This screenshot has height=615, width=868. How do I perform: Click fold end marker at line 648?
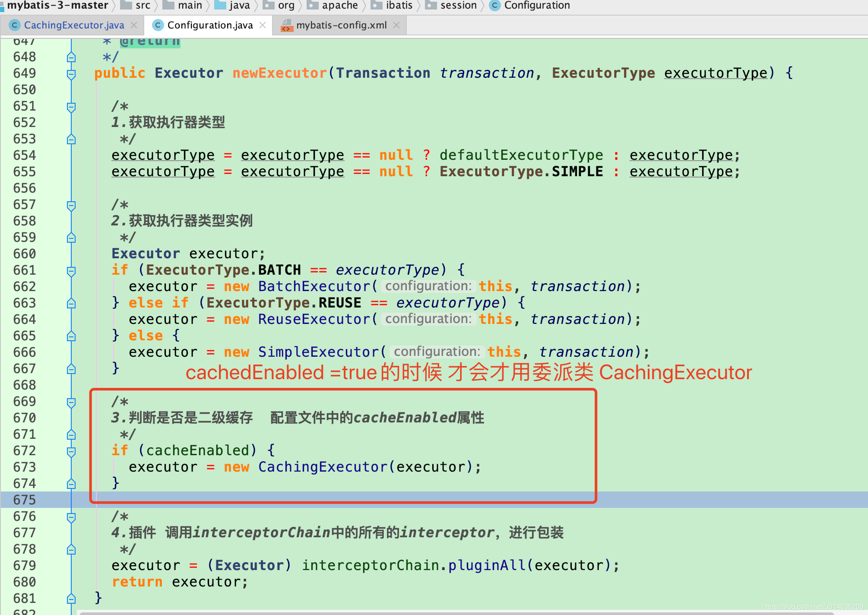[x=71, y=57]
